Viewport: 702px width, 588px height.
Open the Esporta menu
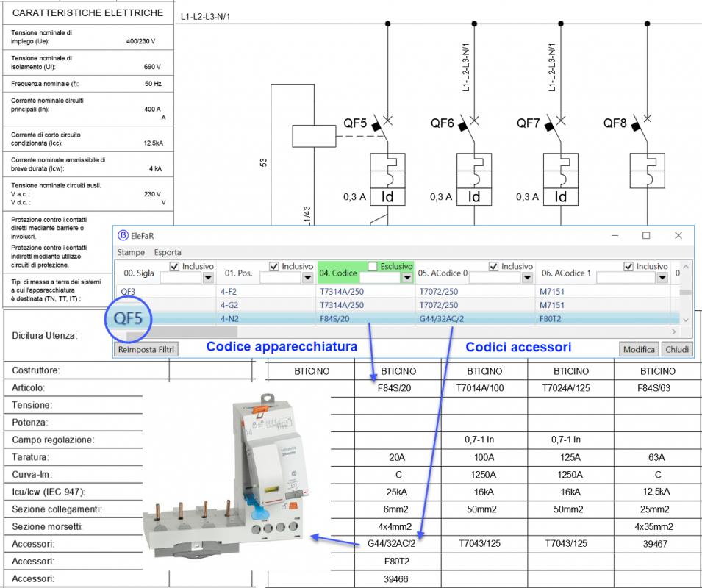click(168, 252)
